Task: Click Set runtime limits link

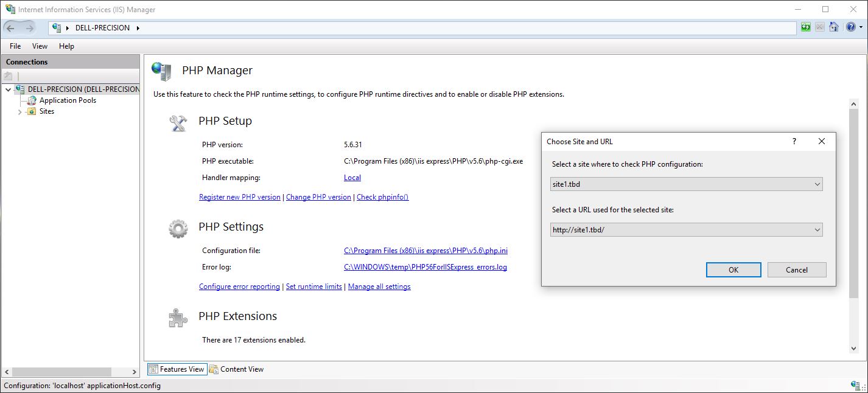Action: pyautogui.click(x=314, y=287)
